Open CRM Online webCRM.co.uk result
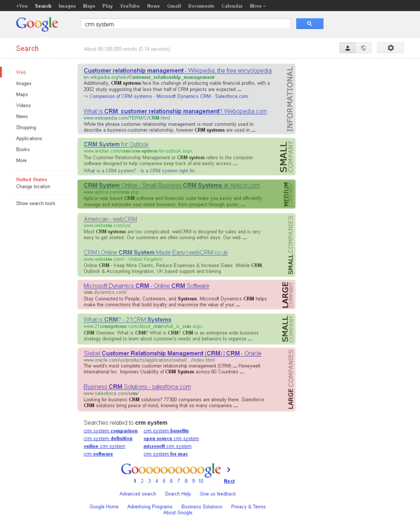The width and height of the screenshot is (420, 530). [x=156, y=253]
